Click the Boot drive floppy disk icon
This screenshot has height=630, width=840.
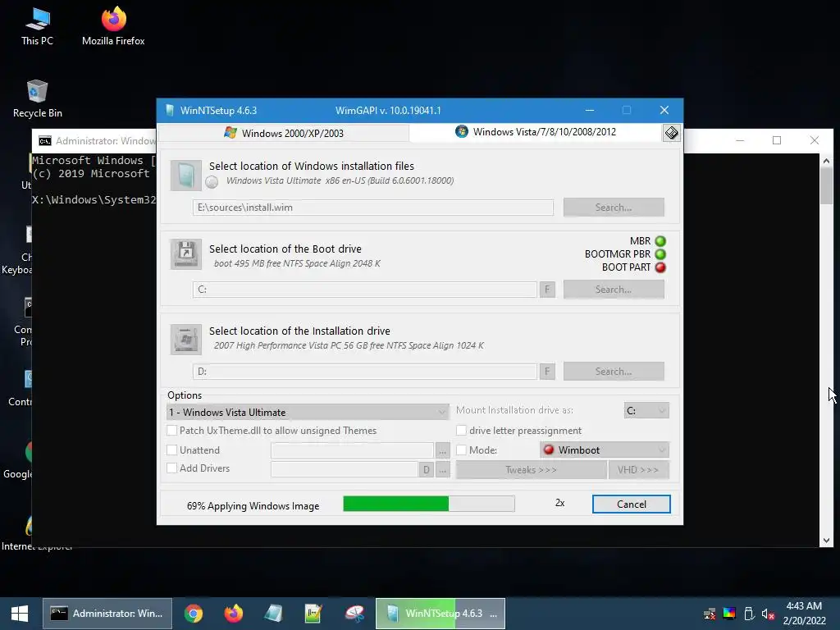[186, 253]
